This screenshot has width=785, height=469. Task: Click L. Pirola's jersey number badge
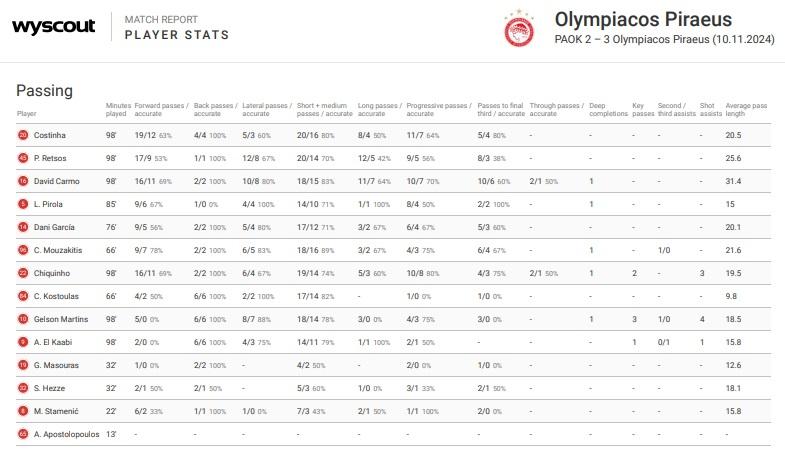point(23,204)
